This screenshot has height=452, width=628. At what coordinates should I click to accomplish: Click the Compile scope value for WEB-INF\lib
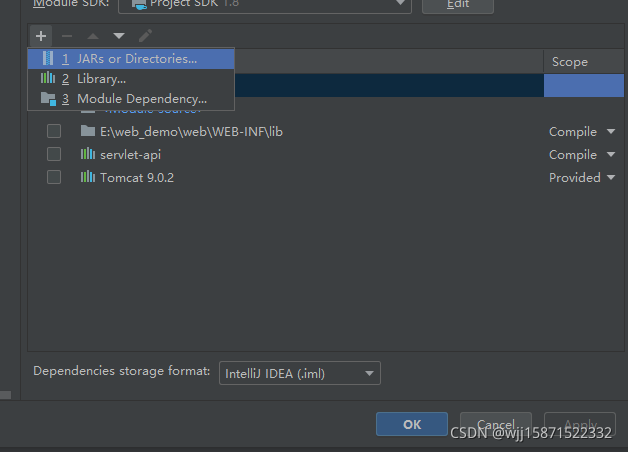click(x=573, y=132)
